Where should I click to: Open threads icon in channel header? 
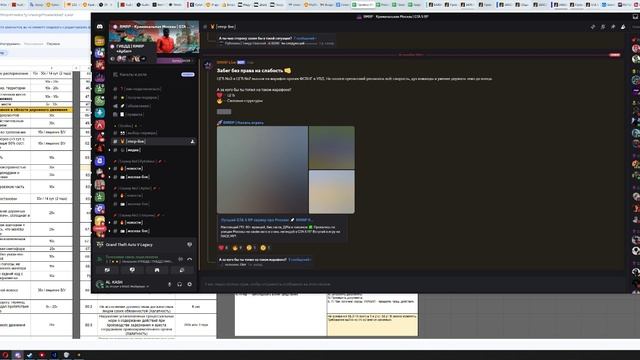pyautogui.click(x=593, y=27)
